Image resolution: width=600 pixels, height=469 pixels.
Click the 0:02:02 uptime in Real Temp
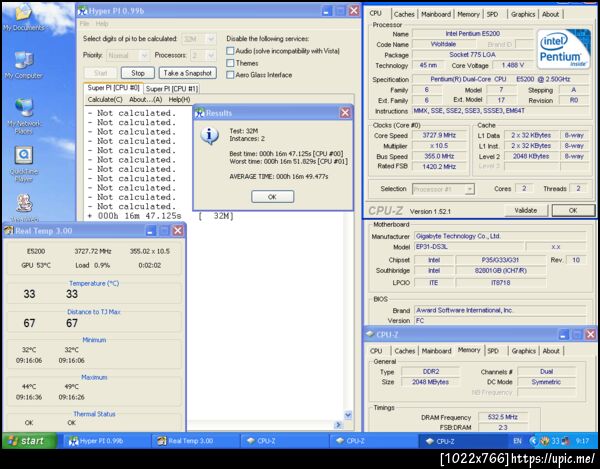150,265
